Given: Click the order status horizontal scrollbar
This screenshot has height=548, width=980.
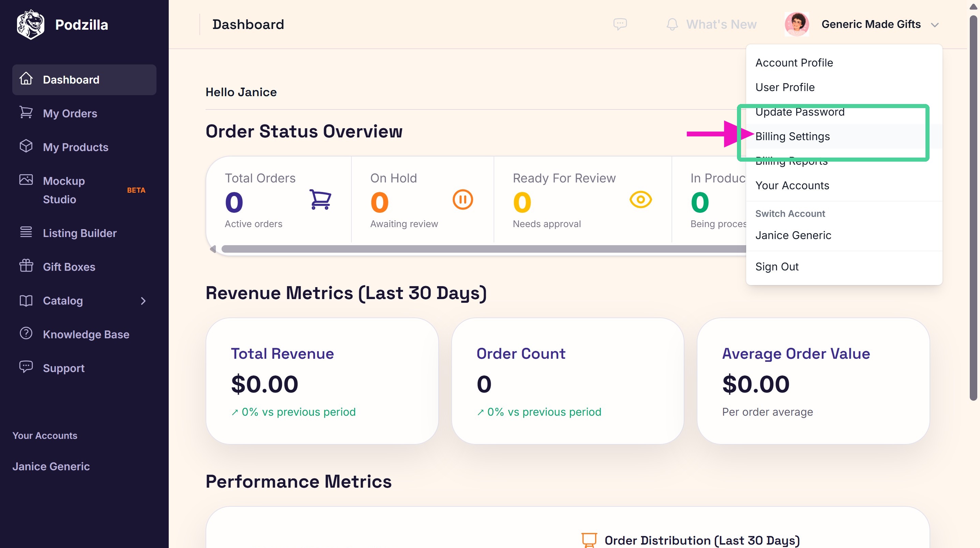Looking at the screenshot, I should click(x=483, y=249).
